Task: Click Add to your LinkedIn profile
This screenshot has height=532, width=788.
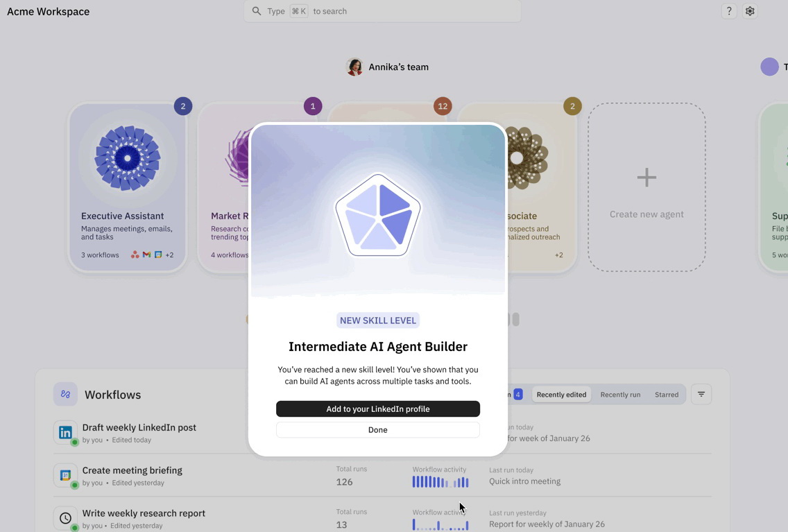Action: [378, 409]
